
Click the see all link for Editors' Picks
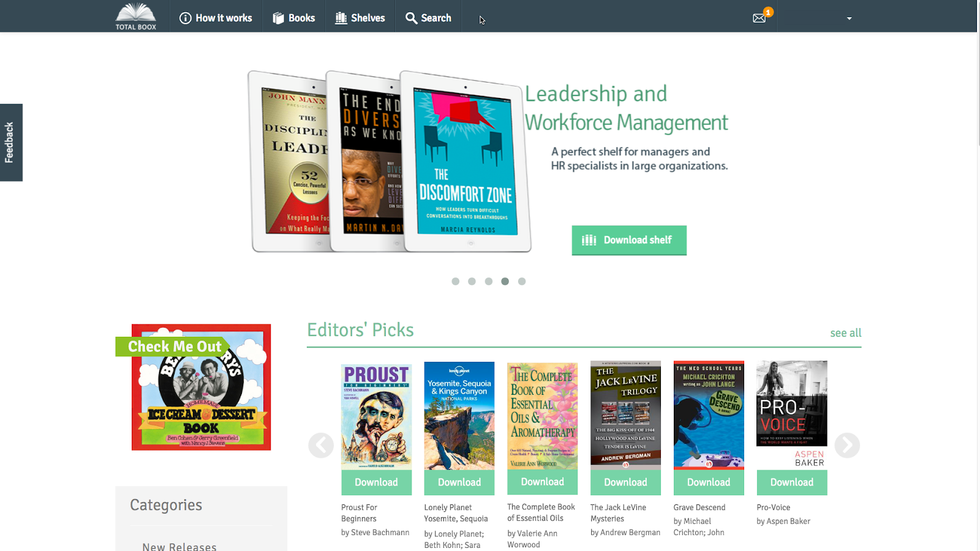tap(846, 333)
